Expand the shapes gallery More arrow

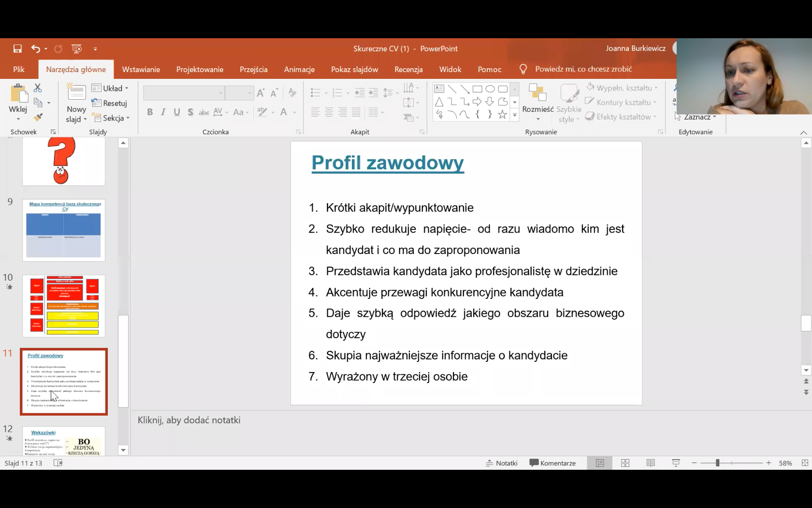click(515, 115)
